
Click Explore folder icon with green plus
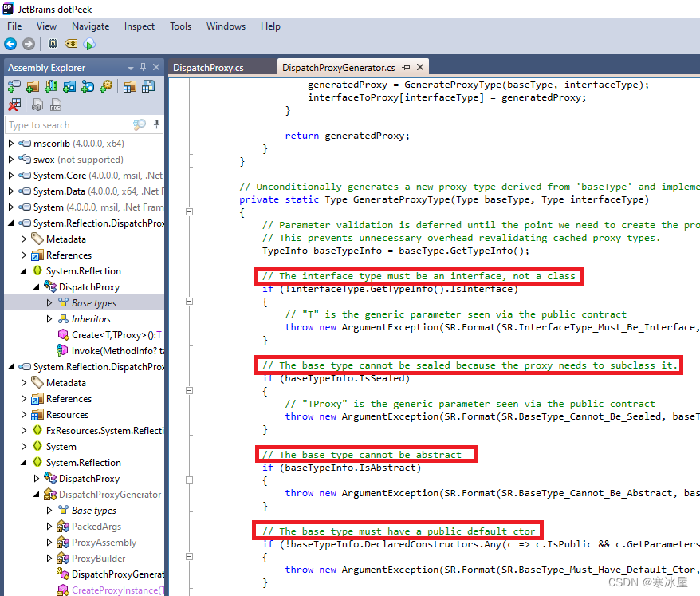tap(33, 86)
